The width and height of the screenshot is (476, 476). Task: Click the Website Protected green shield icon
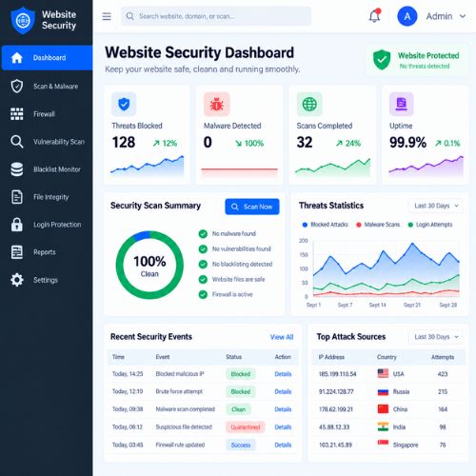(382, 60)
